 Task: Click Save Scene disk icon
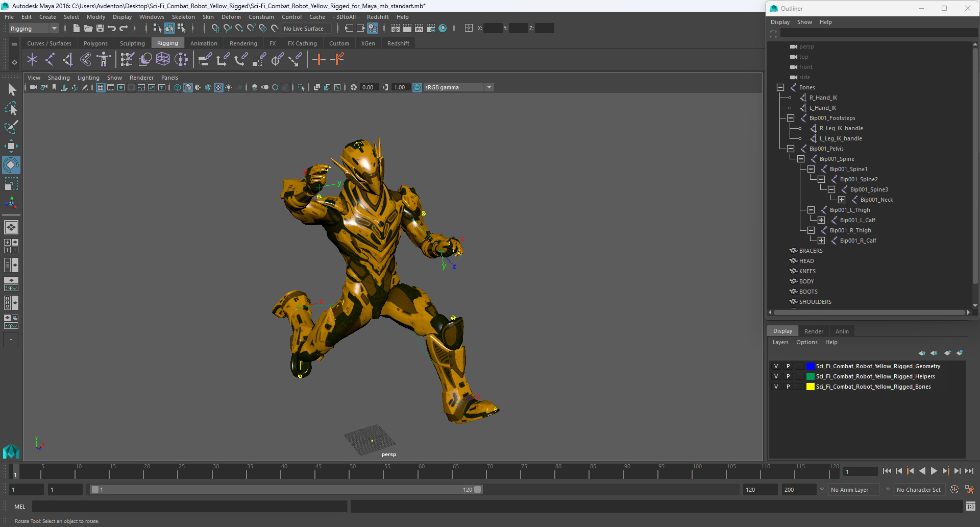click(100, 29)
